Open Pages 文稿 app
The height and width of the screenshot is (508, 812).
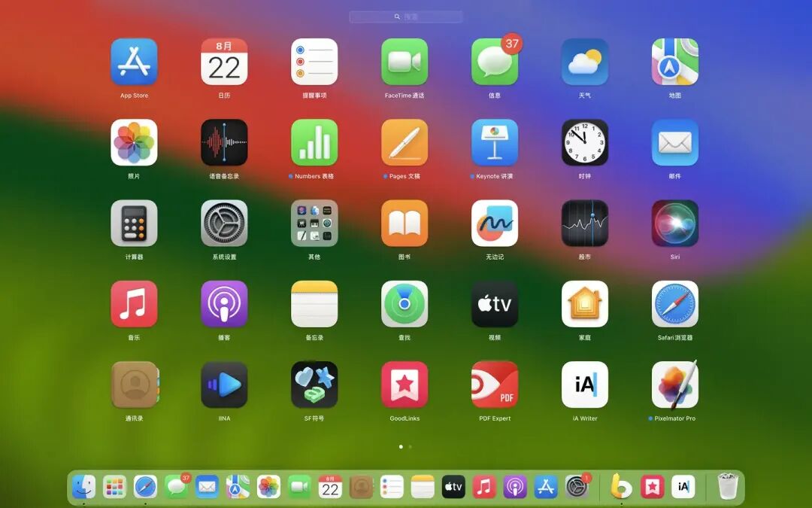click(x=404, y=142)
